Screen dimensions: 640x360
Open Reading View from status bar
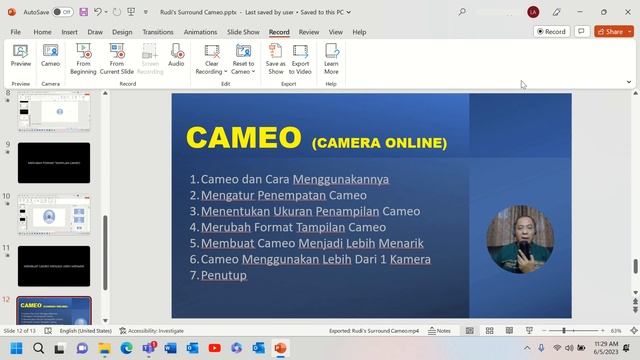click(509, 331)
